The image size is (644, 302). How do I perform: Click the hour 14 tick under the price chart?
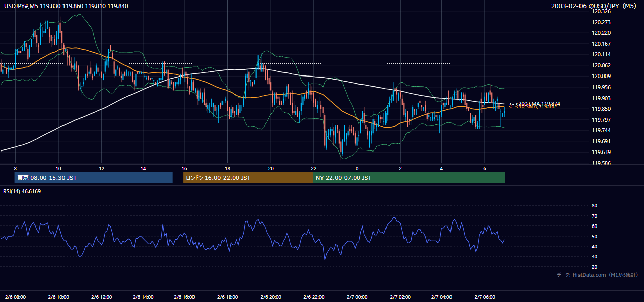tap(143, 168)
